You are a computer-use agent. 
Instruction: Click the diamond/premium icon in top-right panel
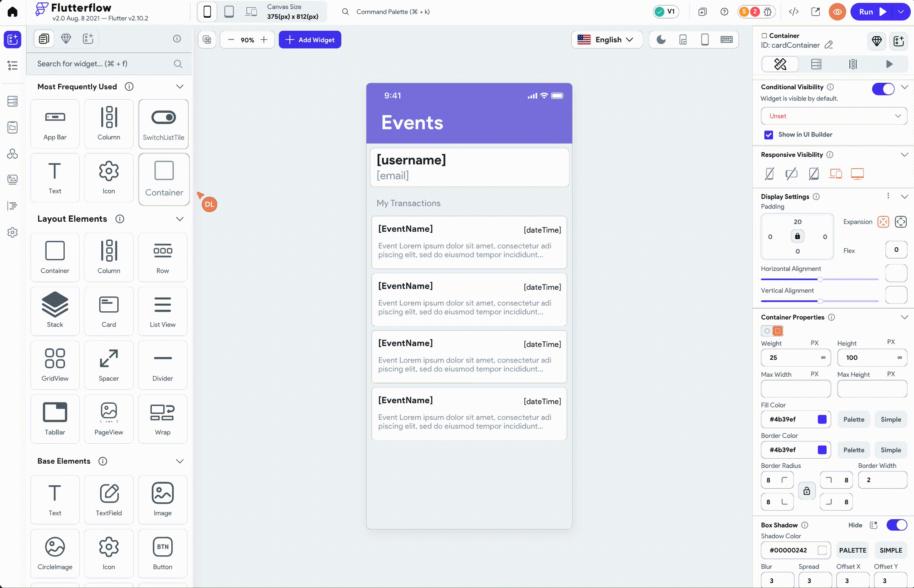(x=877, y=41)
